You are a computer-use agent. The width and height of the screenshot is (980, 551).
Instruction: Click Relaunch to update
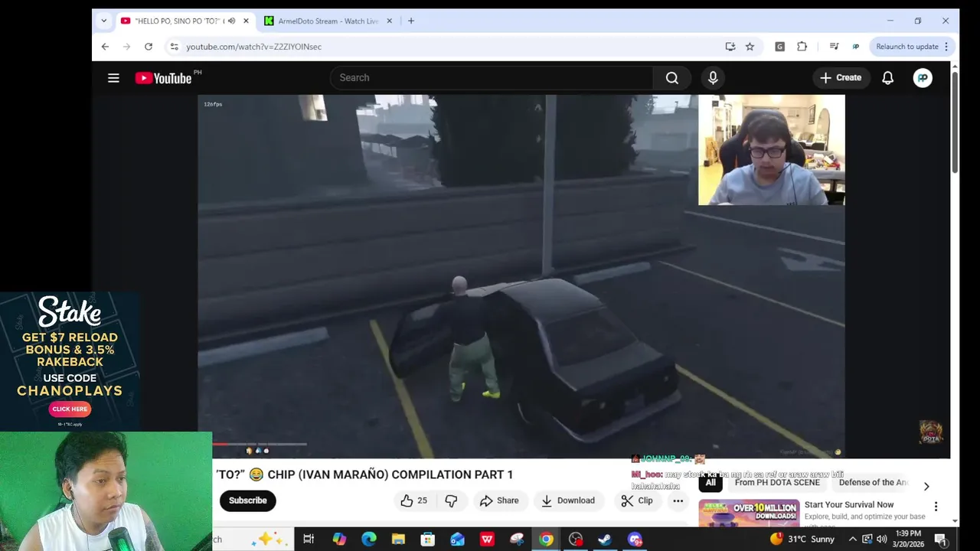[x=907, y=47]
